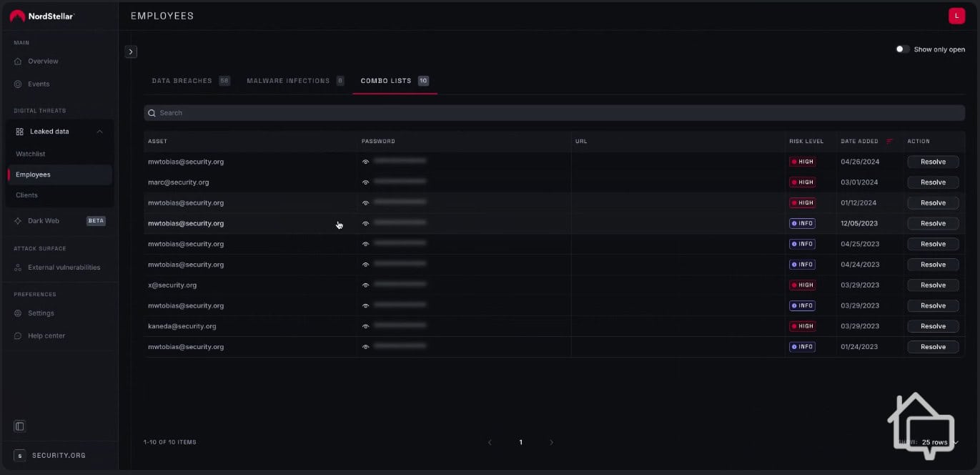Screen dimensions: 980x475
Task: Click page number 1
Action: point(520,443)
